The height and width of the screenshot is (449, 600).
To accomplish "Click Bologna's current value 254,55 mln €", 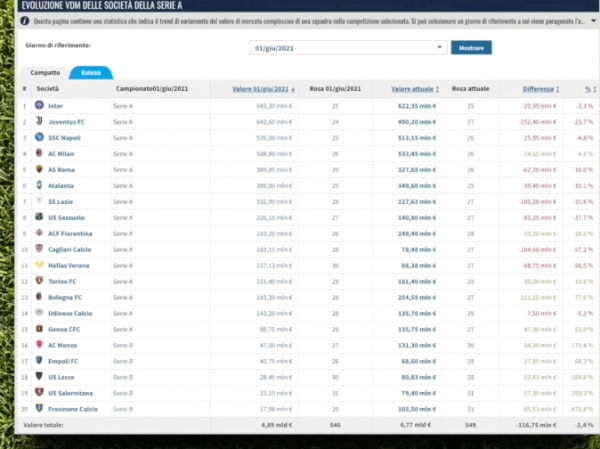I will tap(417, 297).
